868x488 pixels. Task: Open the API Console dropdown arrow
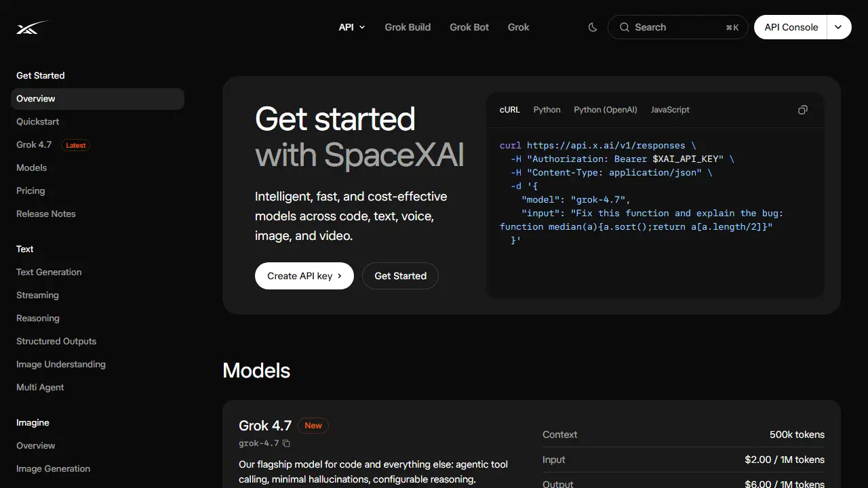pos(839,27)
